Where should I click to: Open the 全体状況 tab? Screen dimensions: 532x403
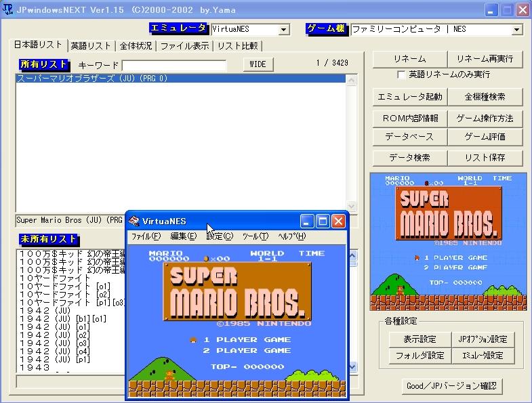click(x=136, y=46)
